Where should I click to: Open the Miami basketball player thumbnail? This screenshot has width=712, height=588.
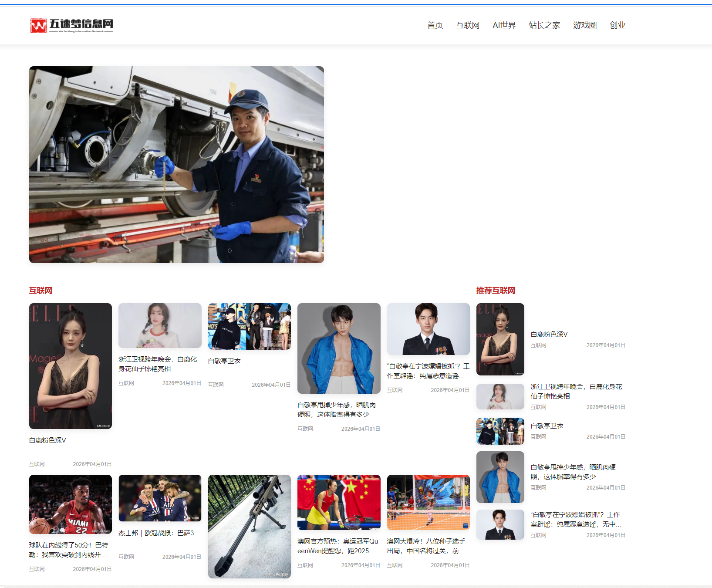click(x=71, y=504)
